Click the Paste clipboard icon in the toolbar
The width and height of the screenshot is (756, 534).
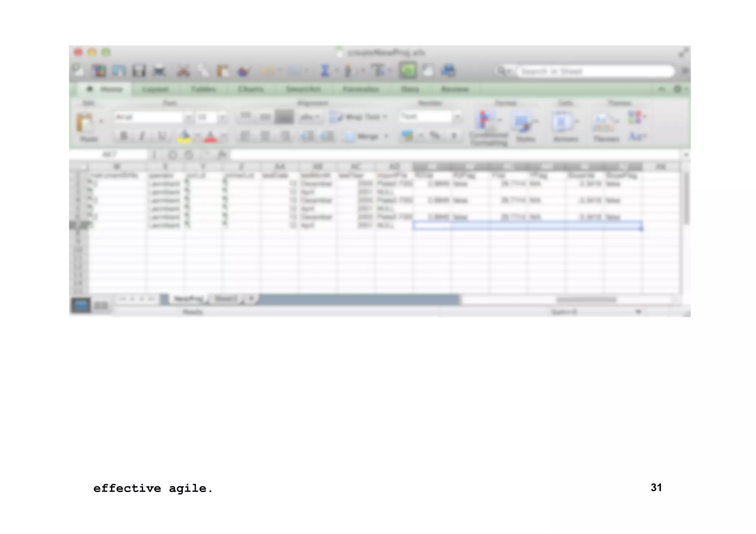[x=223, y=70]
